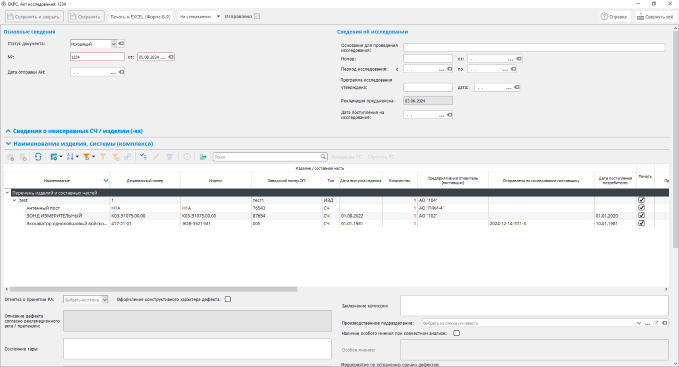
Task: Click the clear filter funnel icon
Action: [x=116, y=157]
